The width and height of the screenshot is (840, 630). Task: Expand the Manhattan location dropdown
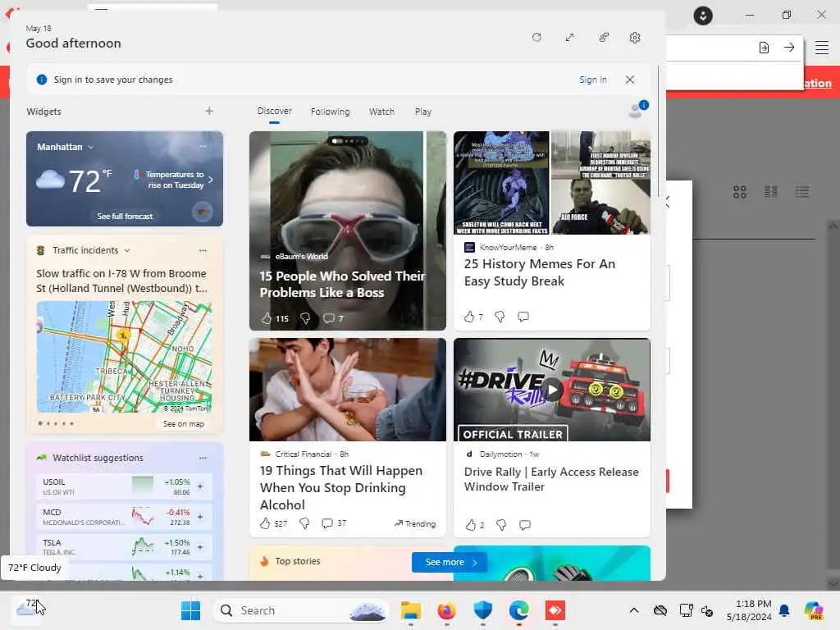[x=90, y=147]
